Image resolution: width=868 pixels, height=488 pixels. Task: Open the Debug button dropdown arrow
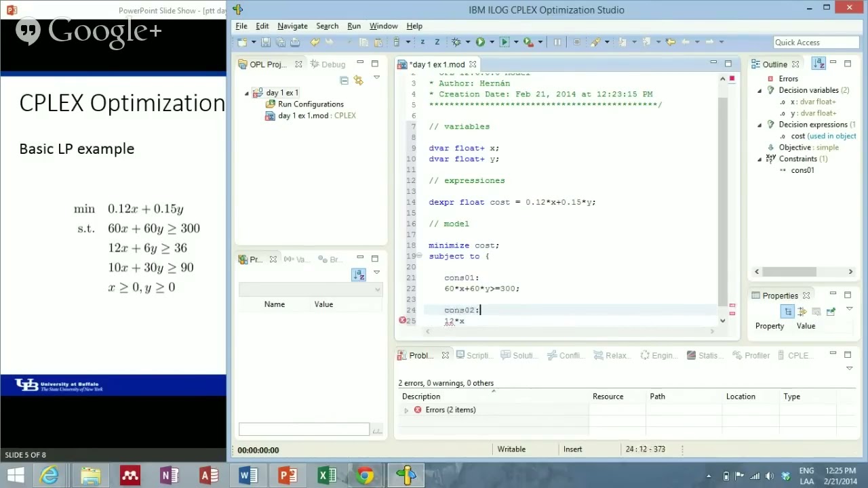(467, 42)
